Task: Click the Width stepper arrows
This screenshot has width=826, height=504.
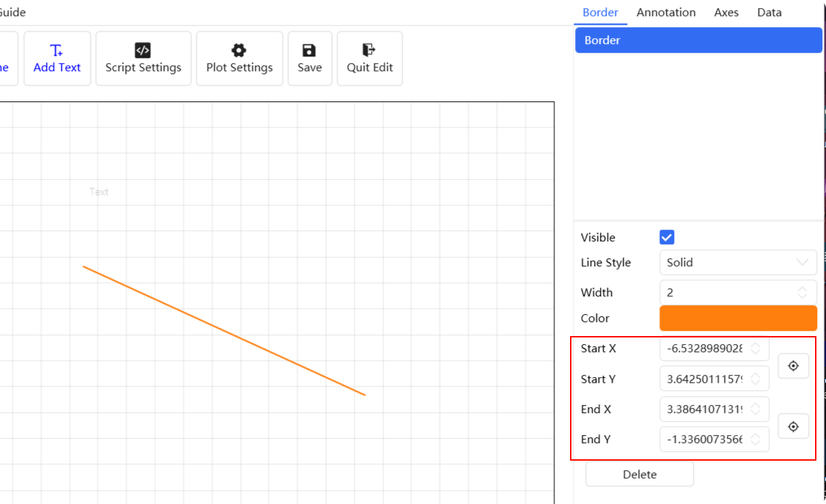Action: coord(803,292)
